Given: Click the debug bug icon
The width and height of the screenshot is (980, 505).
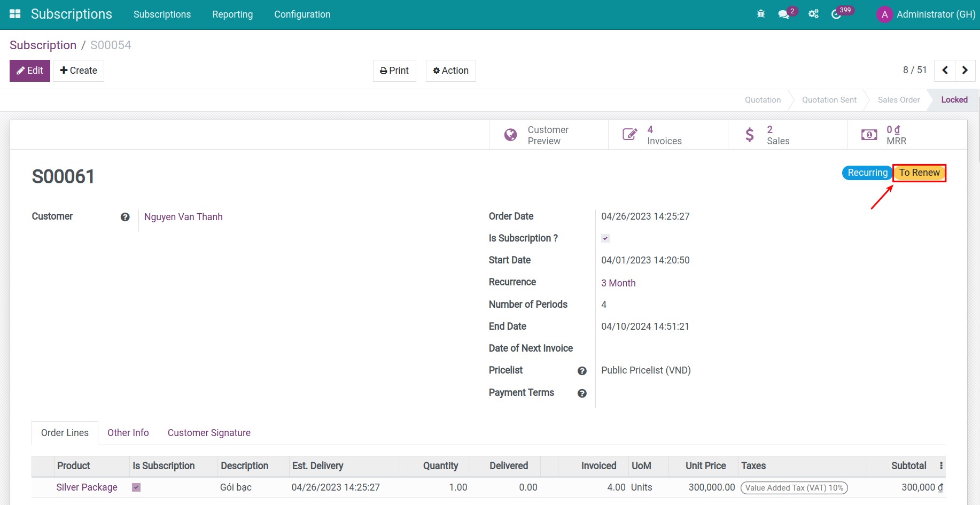Looking at the screenshot, I should [x=761, y=14].
